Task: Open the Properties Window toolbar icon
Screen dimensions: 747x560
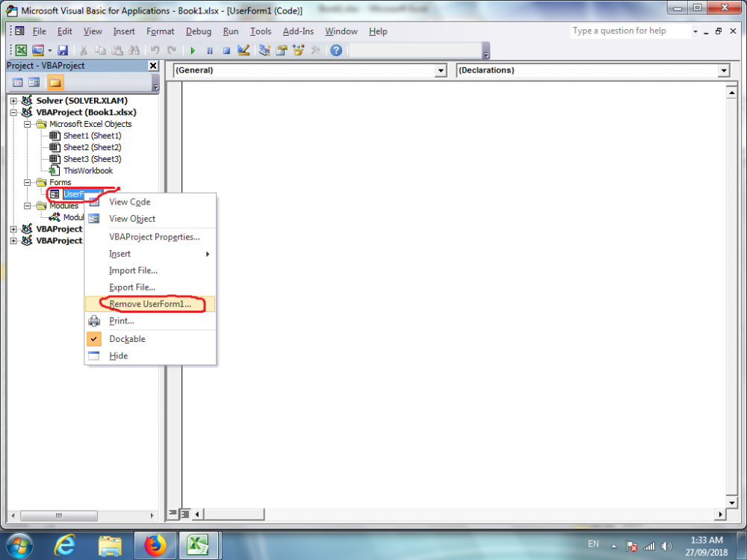Action: (282, 50)
